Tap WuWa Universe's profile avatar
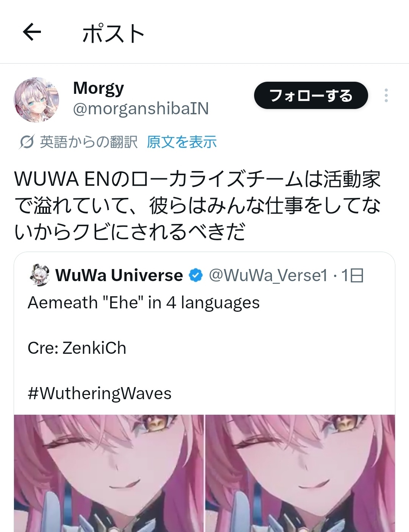Image resolution: width=409 pixels, height=532 pixels. coord(39,275)
